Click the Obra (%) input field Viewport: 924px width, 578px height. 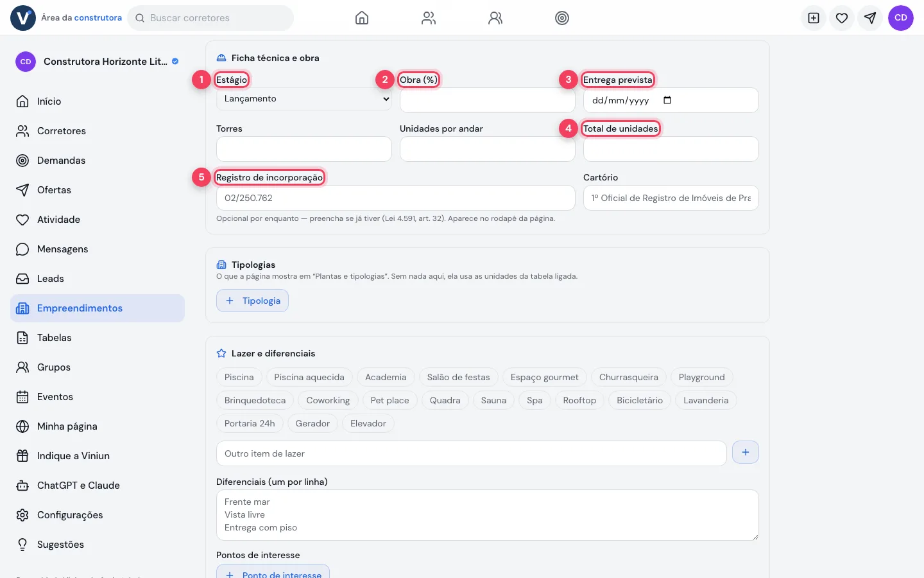click(488, 100)
